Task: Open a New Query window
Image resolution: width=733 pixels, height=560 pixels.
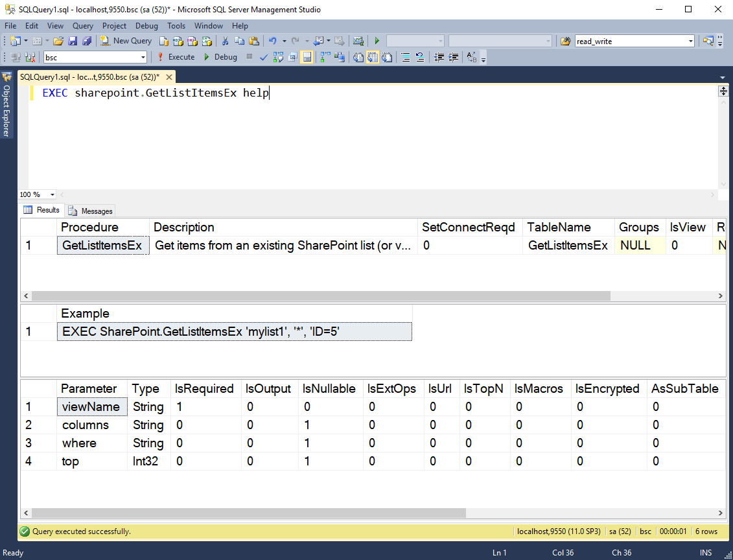Action: (126, 41)
